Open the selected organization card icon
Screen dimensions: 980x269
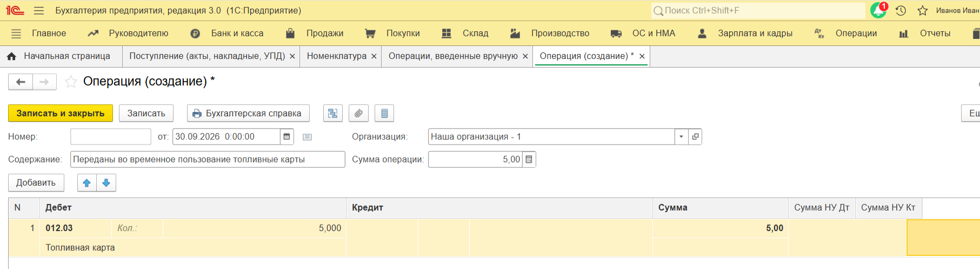(x=695, y=136)
